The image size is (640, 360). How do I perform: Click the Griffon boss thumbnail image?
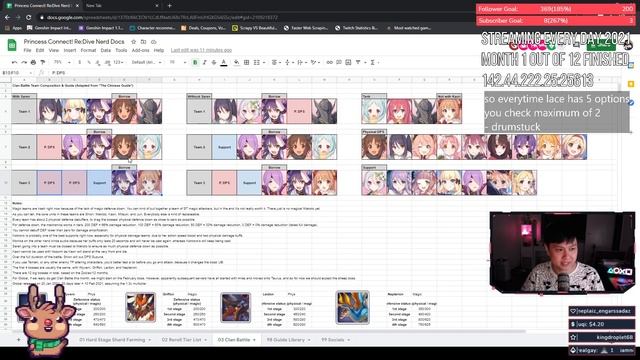pyautogui.click(x=140, y=307)
